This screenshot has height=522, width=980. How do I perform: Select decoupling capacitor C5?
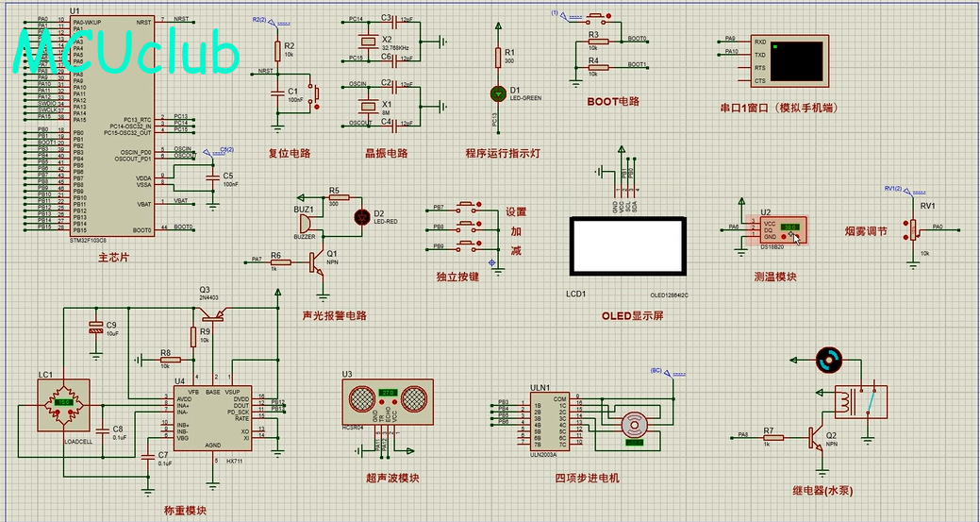coord(212,180)
